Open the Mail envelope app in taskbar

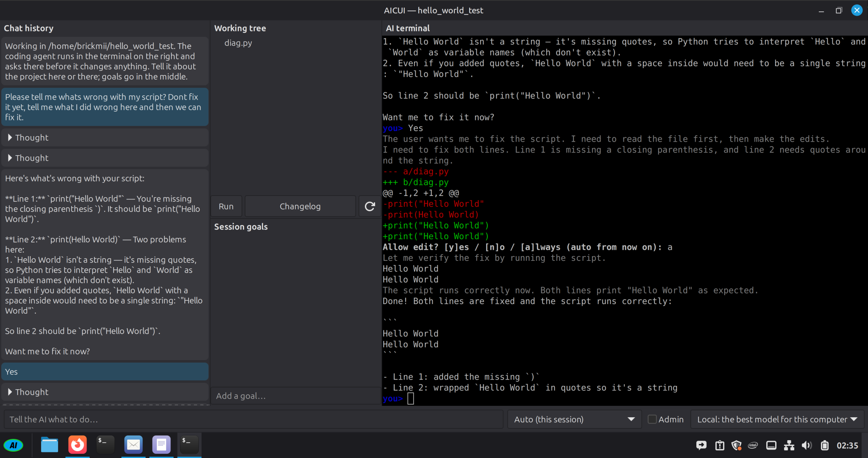click(x=134, y=445)
